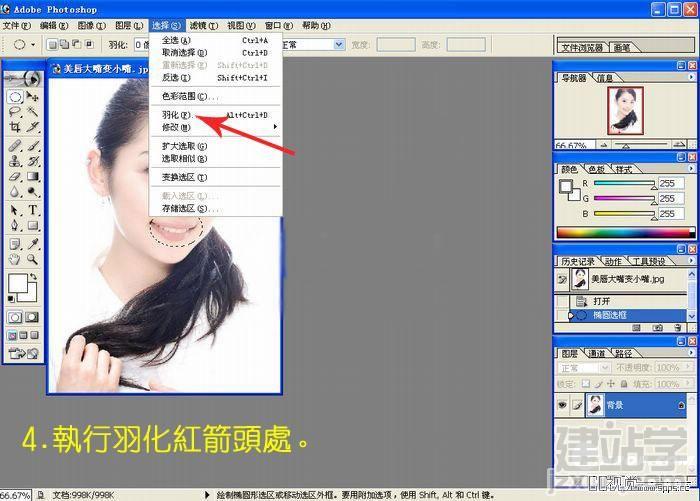Select the Healing Brush tool
The height and width of the screenshot is (501, 700).
click(15, 146)
